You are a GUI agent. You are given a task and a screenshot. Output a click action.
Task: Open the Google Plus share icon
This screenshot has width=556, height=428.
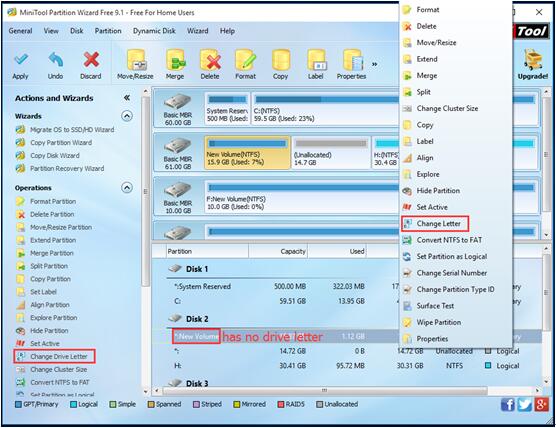(541, 404)
